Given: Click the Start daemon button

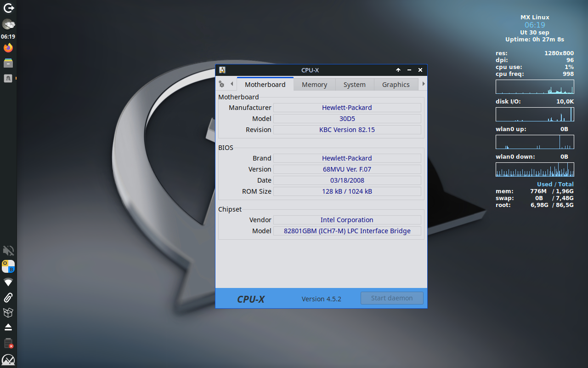Looking at the screenshot, I should tap(392, 298).
